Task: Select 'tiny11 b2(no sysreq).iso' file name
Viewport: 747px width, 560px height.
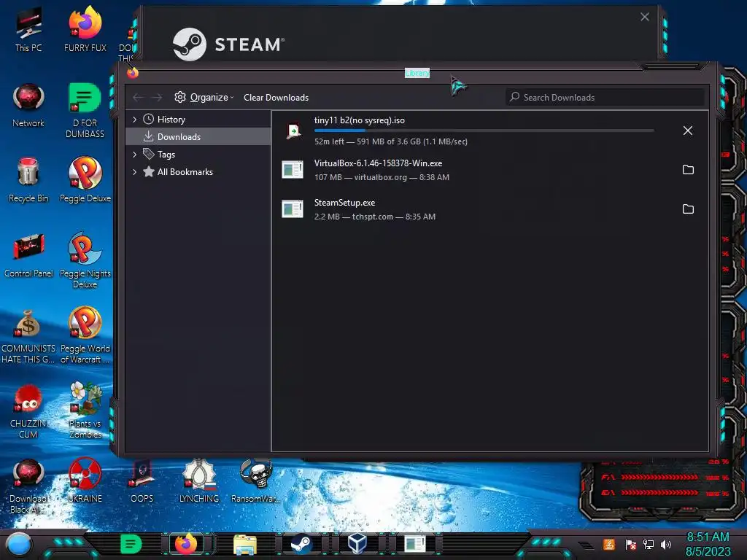Action: tap(360, 120)
